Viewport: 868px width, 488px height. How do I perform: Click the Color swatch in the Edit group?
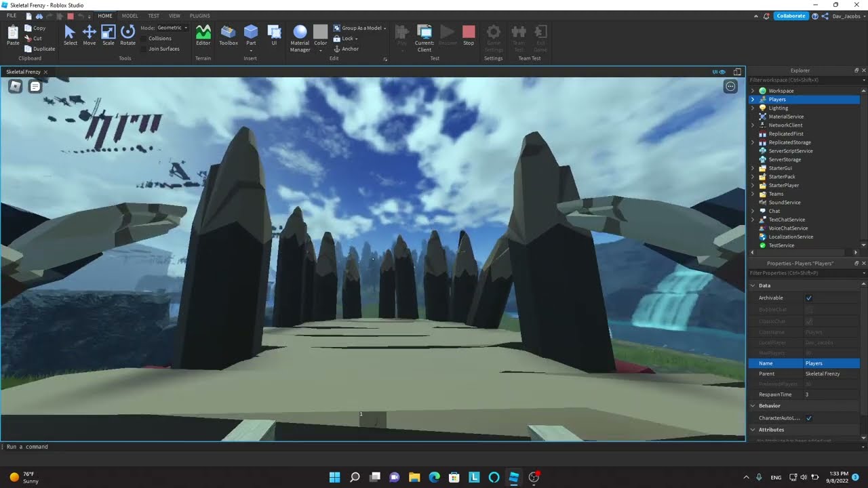click(x=321, y=32)
